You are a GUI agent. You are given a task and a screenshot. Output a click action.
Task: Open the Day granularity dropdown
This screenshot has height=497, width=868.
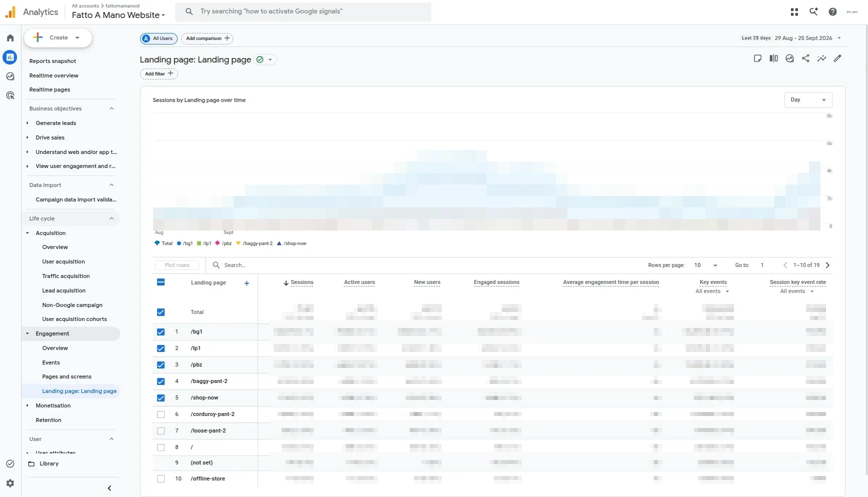coord(808,100)
